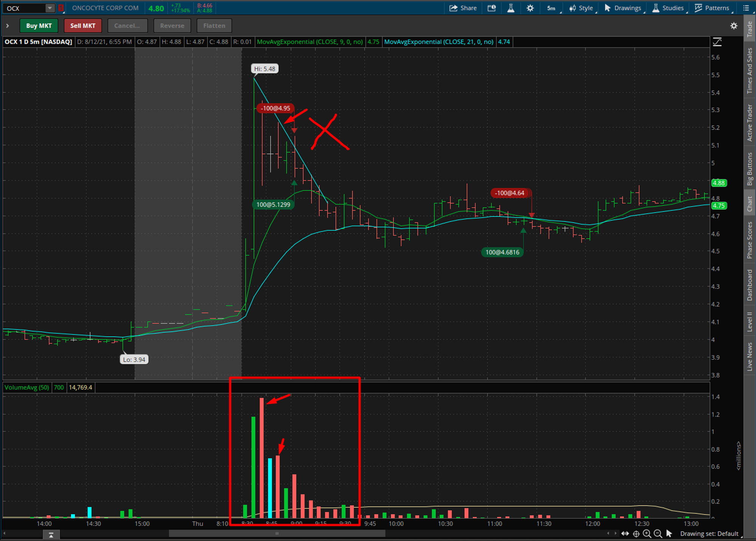Click the crosshair pan icon

[x=636, y=533]
